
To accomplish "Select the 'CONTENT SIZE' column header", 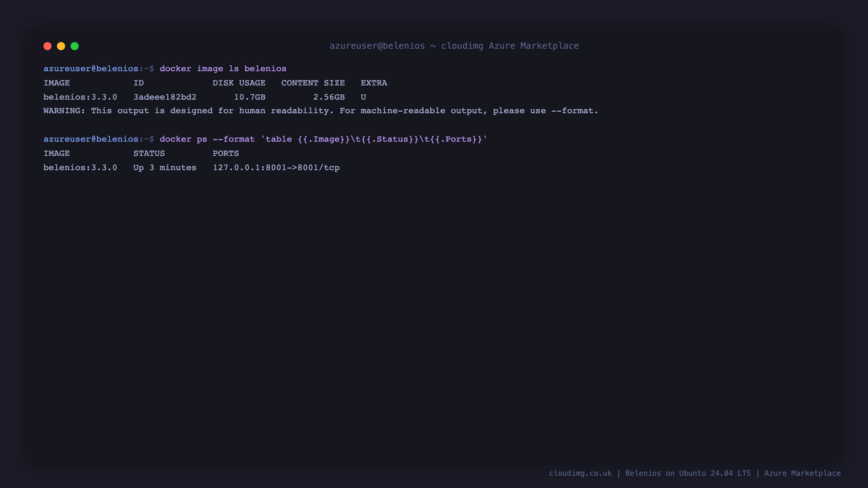I will point(313,83).
